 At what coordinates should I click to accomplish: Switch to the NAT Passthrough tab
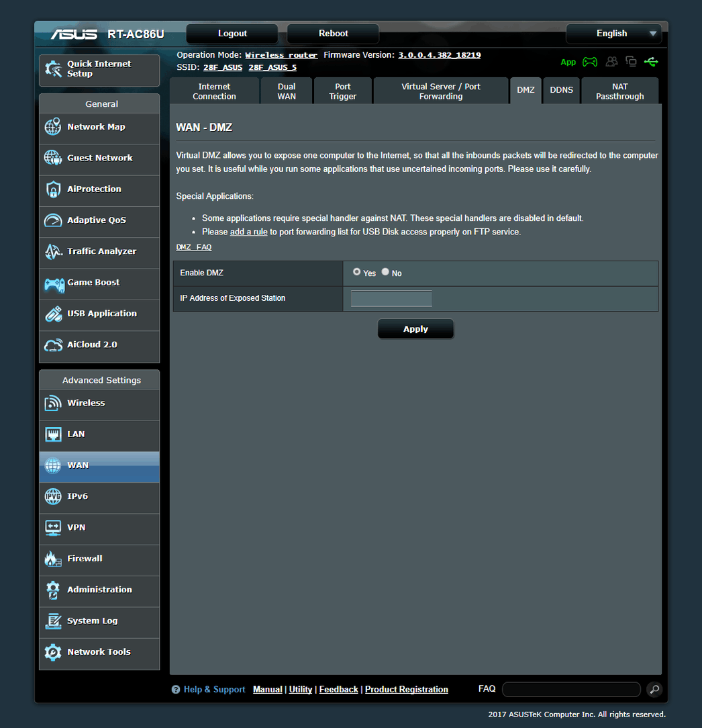[x=620, y=91]
